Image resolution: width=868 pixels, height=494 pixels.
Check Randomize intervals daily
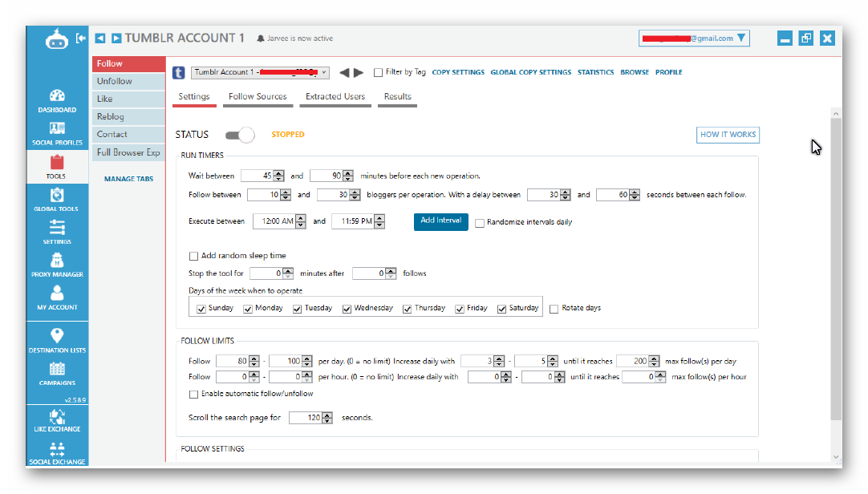(480, 223)
